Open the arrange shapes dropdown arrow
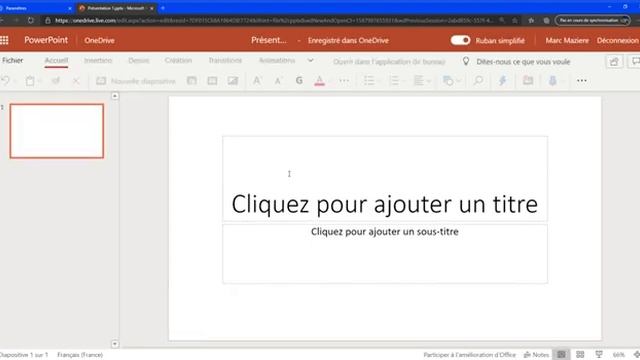The width and height of the screenshot is (640, 360). point(458,81)
